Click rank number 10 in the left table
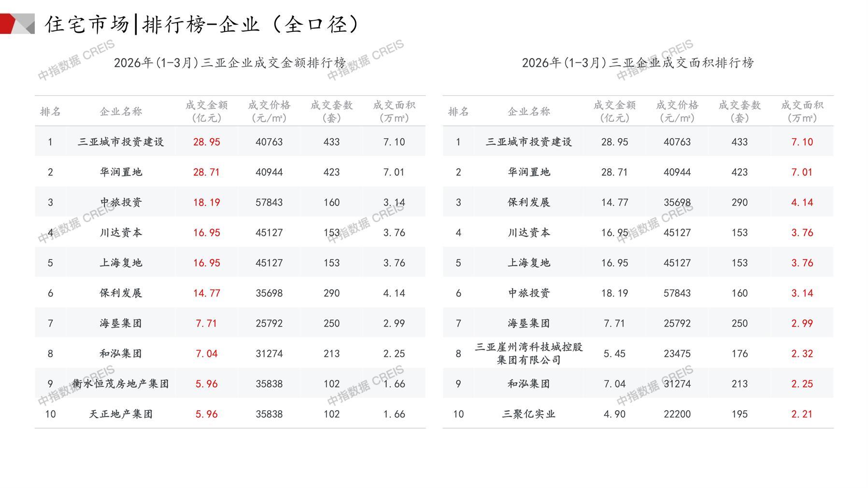This screenshot has height=488, width=868. (x=50, y=414)
